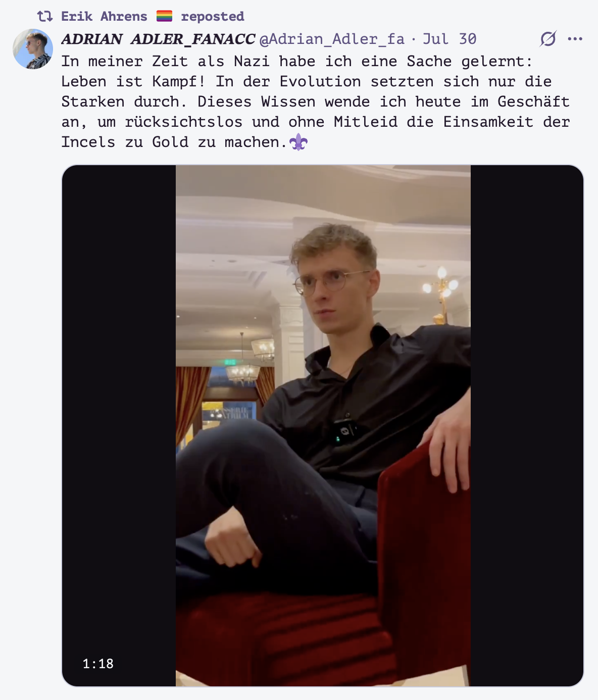Click the Grok slashed-circle icon
This screenshot has height=700, width=598.
(x=548, y=39)
